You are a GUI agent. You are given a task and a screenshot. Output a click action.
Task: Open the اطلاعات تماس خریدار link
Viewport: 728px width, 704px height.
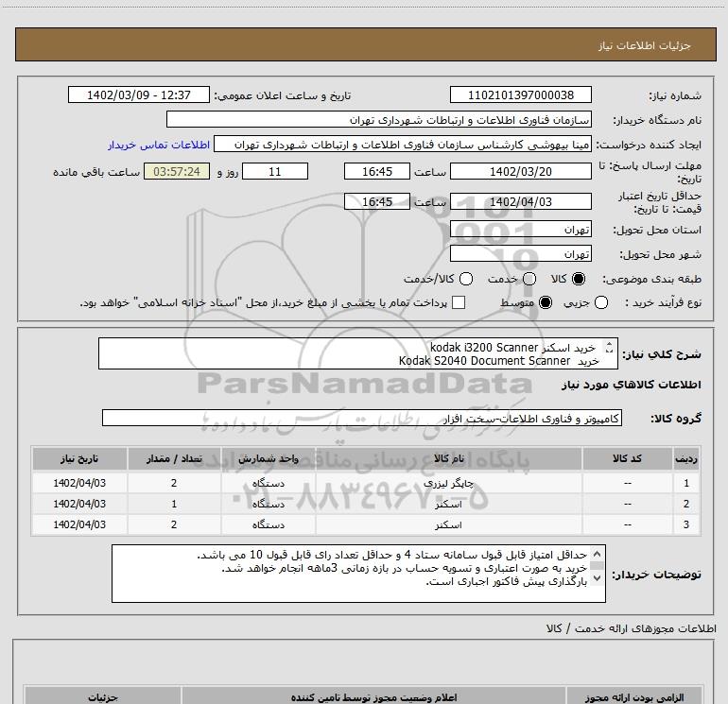tap(159, 145)
